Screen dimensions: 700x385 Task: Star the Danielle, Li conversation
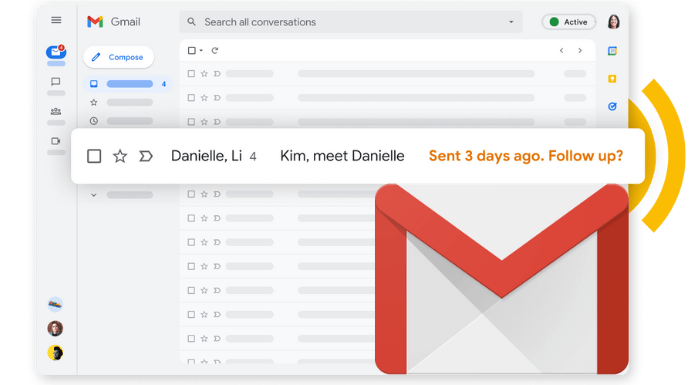tap(120, 156)
